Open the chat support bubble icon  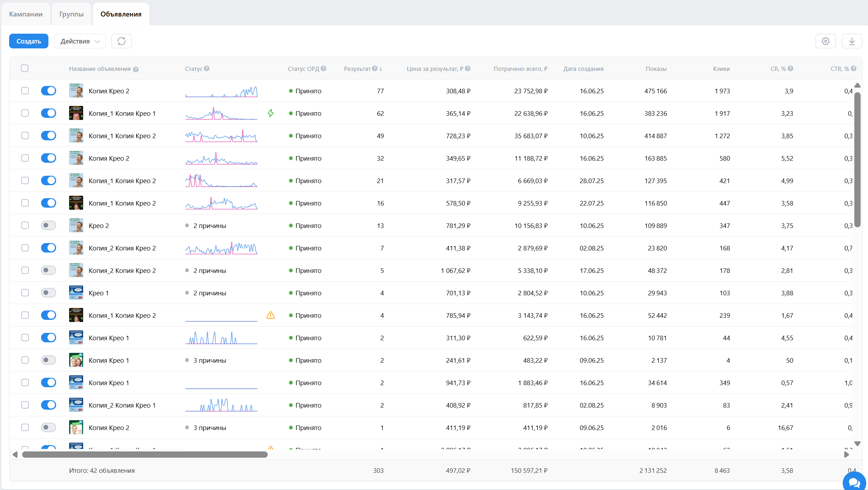854,482
